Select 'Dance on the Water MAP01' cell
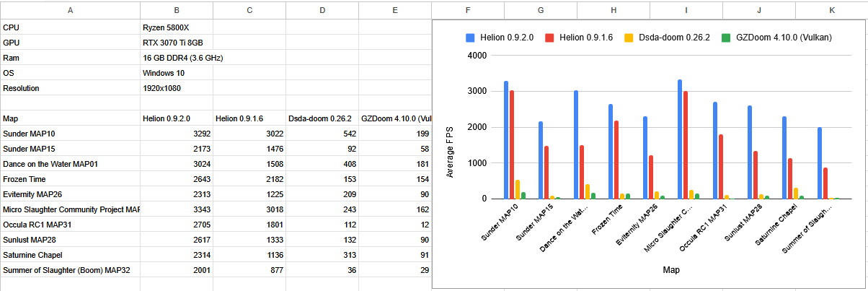Viewport: 868px width, 291px height. (x=70, y=163)
